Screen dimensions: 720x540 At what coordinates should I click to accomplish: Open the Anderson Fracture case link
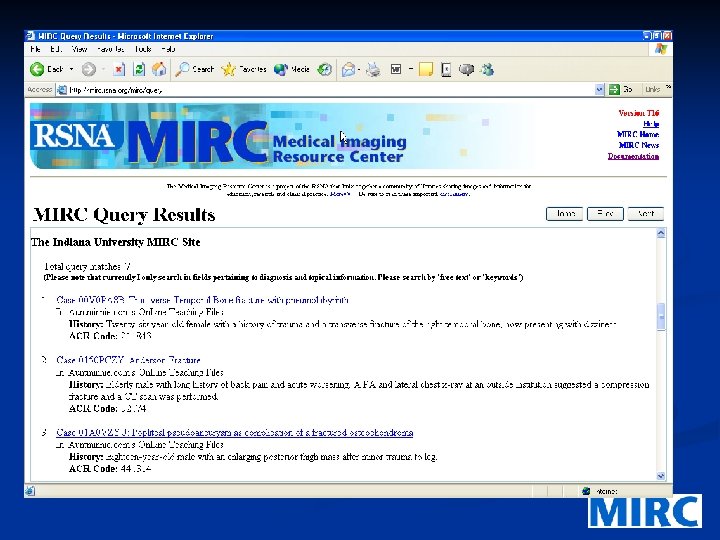point(129,360)
